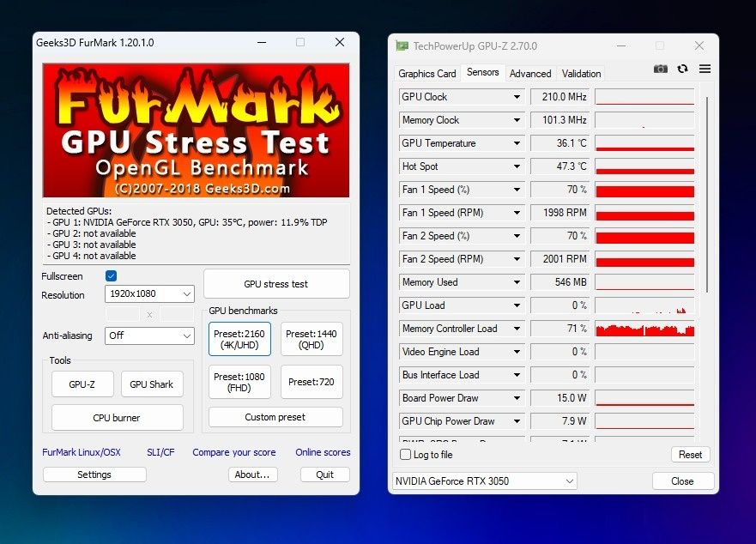Click the GPU-Z title bar app icon
This screenshot has width=756, height=544.
pos(402,45)
